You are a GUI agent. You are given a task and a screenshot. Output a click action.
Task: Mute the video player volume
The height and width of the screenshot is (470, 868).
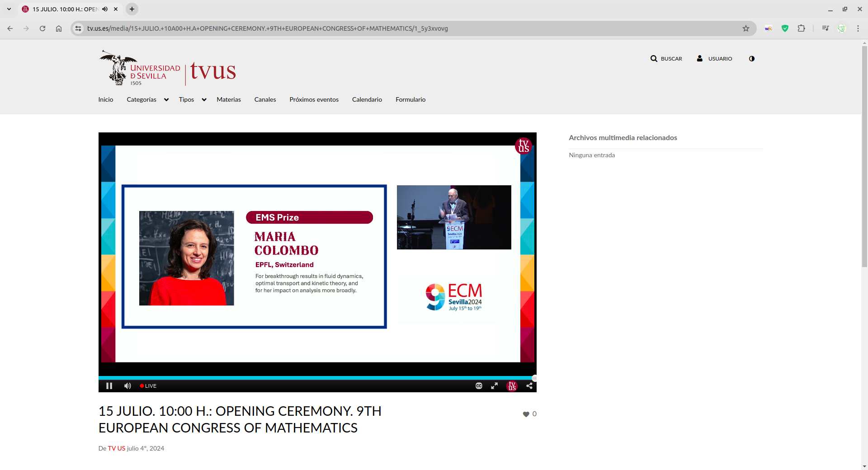127,386
